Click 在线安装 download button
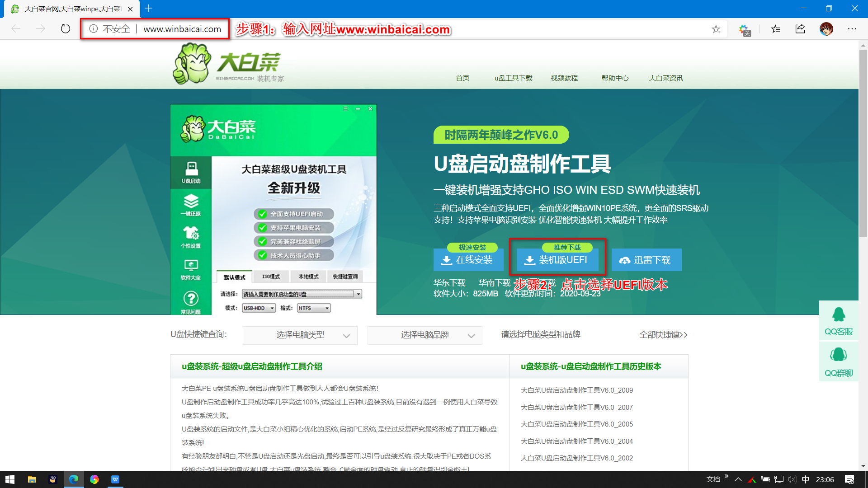 pyautogui.click(x=468, y=260)
